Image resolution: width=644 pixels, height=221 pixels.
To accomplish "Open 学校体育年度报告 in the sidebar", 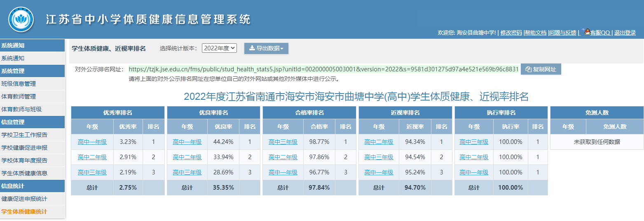I will click(33, 160).
